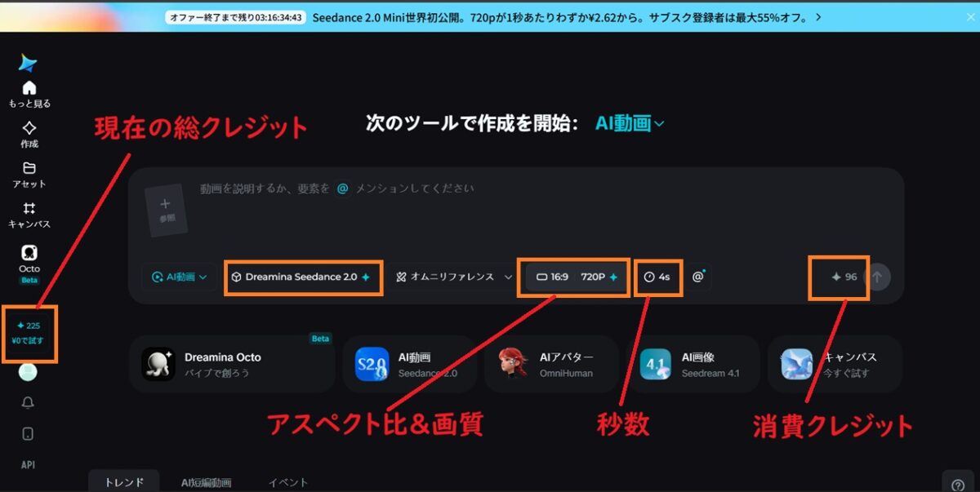Click the Dreamina logo icon in sidebar
The height and width of the screenshot is (492, 980).
29,64
